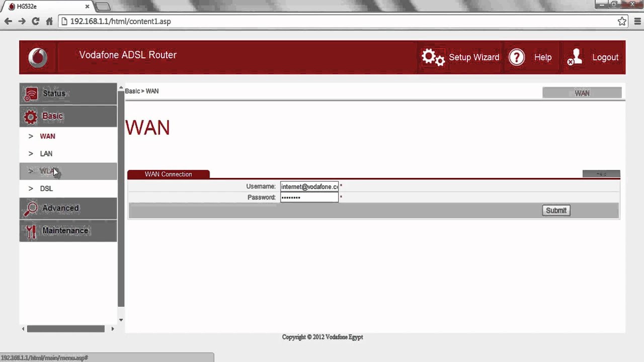Collapse the Basic menu section
Screen dimensions: 644x362
click(68, 116)
